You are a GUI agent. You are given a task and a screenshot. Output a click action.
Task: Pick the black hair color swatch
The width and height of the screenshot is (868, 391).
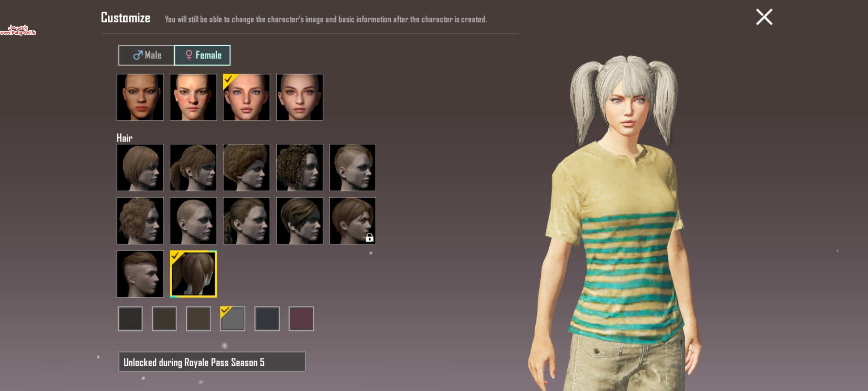point(130,319)
